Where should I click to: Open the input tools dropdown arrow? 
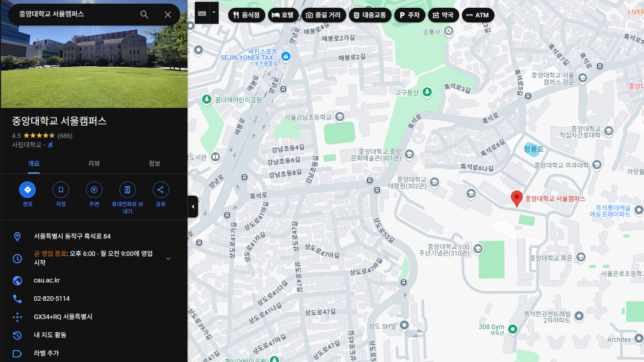pyautogui.click(x=214, y=13)
